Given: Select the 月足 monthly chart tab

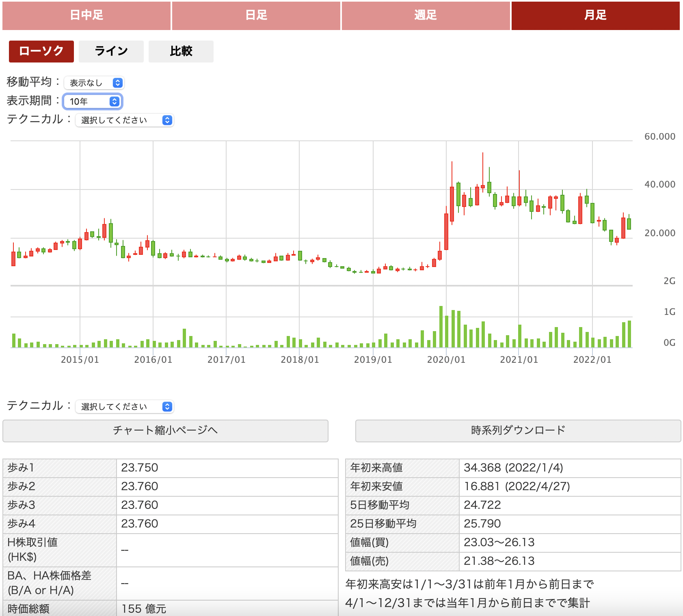Looking at the screenshot, I should click(596, 15).
